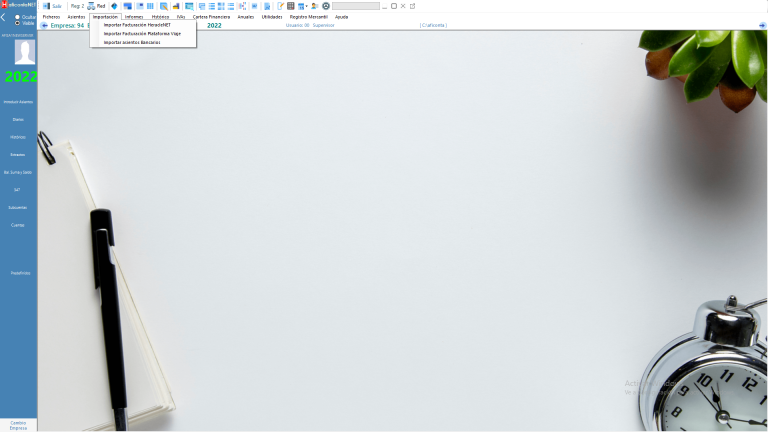This screenshot has height=432, width=768.
Task: Click the Usuario: 00 Supervisor text
Action: pyautogui.click(x=310, y=25)
